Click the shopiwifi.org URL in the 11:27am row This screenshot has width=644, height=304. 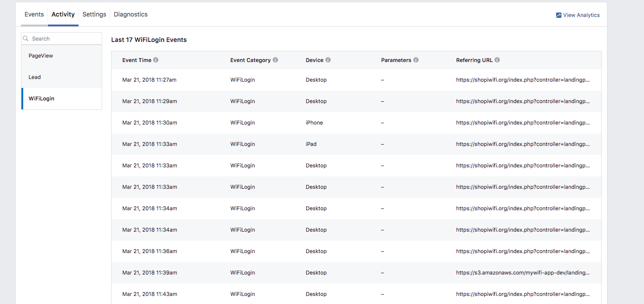tap(523, 80)
